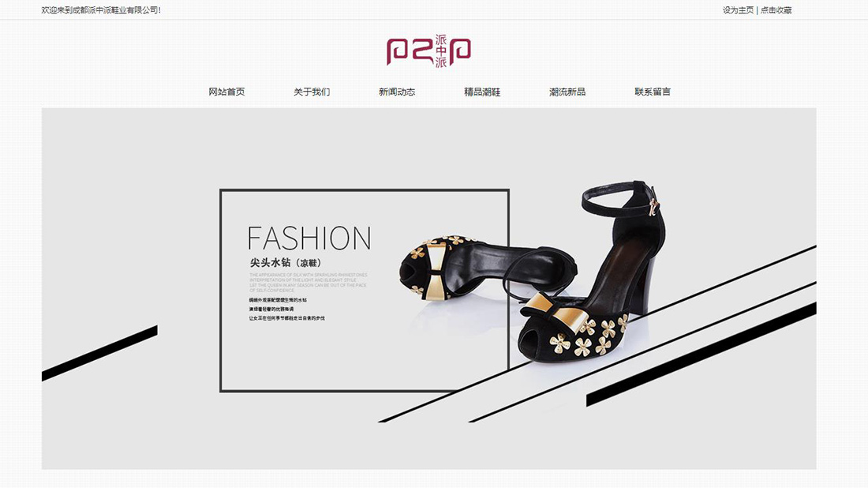
Task: Click the sandal lying on its side
Action: pos(487,268)
